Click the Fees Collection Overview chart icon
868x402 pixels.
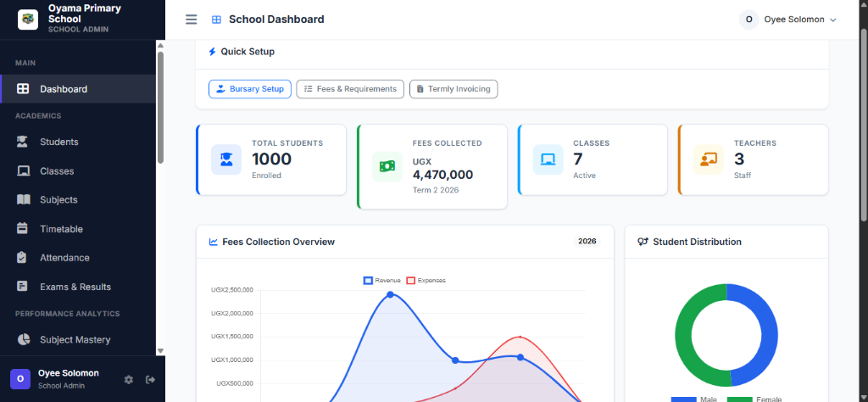point(213,242)
